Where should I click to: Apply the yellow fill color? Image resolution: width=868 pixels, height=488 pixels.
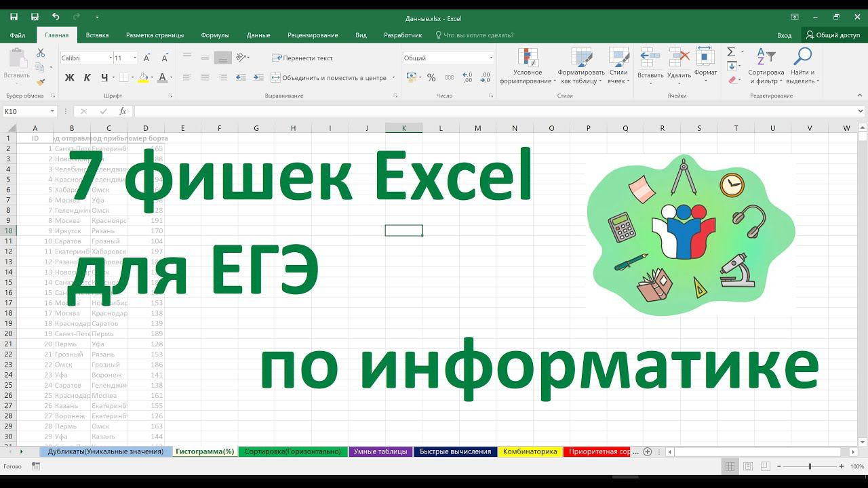point(142,78)
